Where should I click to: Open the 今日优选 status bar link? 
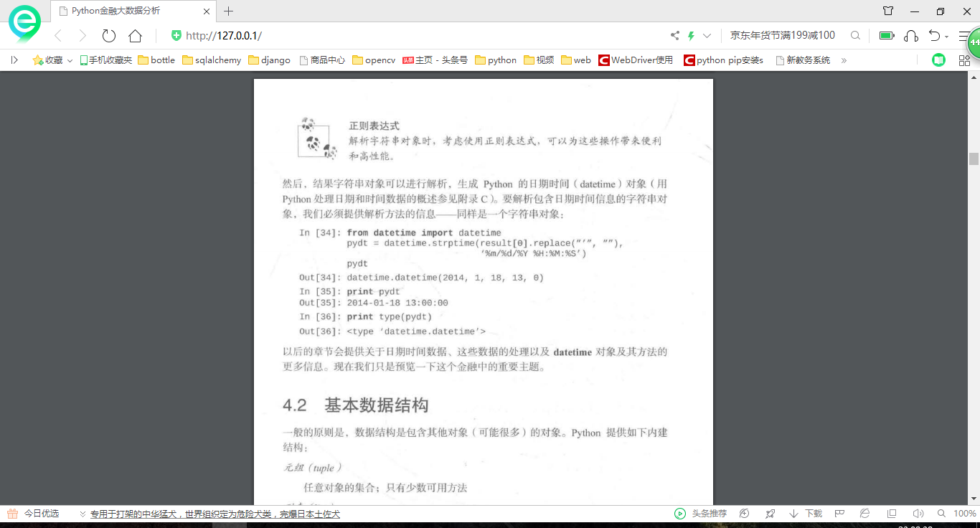click(42, 514)
